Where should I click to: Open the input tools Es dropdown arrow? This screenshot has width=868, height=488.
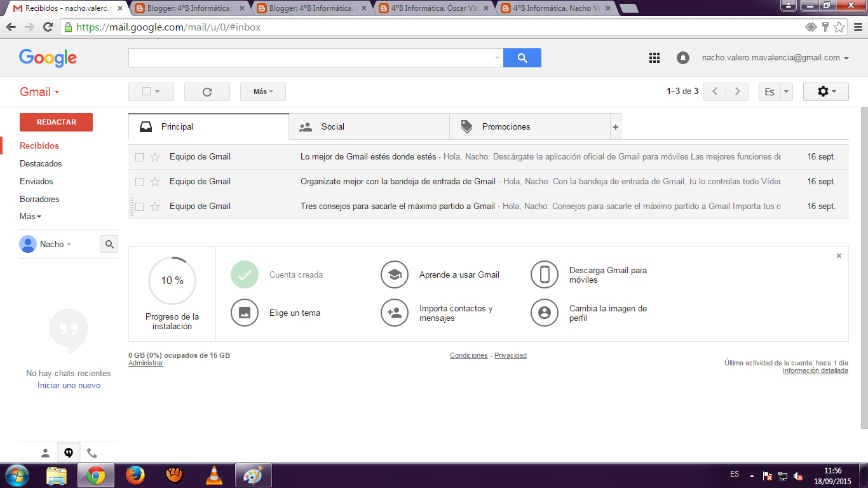[x=787, y=91]
